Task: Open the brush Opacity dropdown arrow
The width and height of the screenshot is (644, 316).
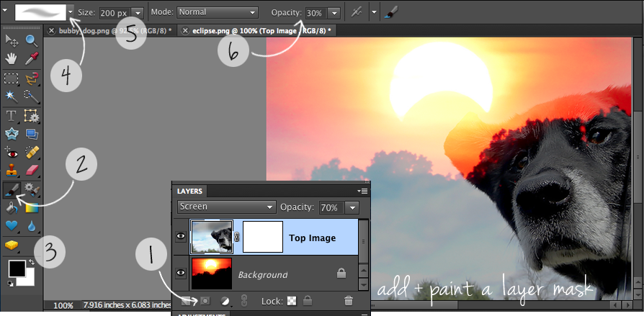Action: coord(335,13)
